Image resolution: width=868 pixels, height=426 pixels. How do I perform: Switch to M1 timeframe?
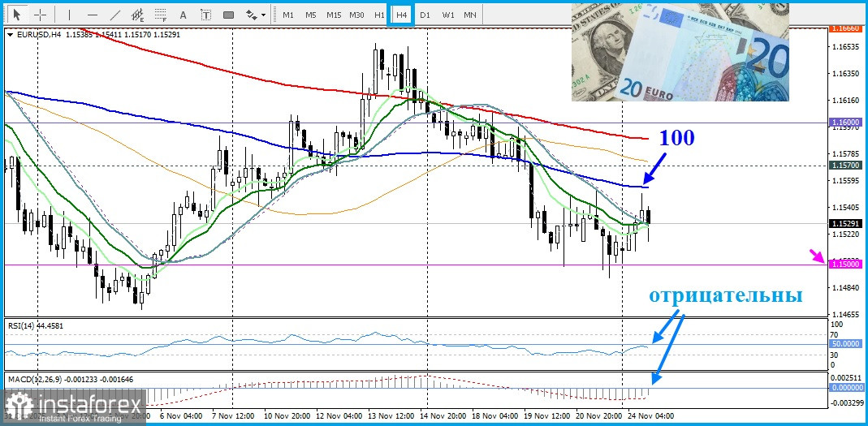288,15
